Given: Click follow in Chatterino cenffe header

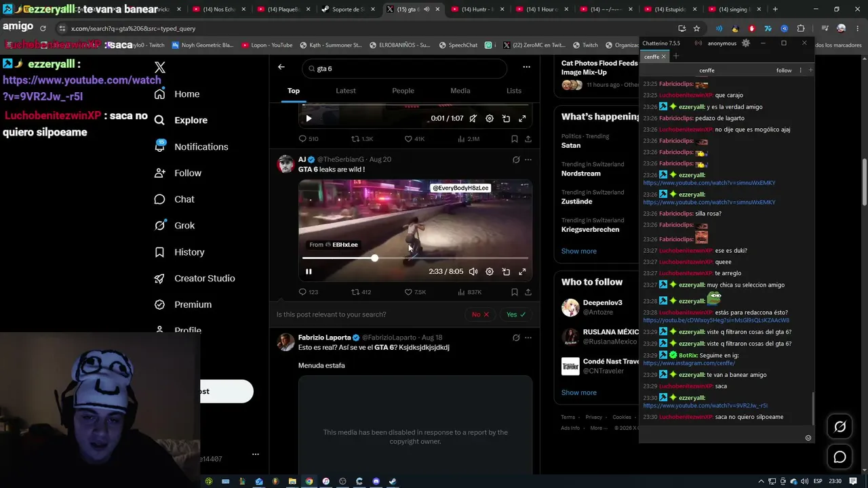Looking at the screenshot, I should (784, 70).
